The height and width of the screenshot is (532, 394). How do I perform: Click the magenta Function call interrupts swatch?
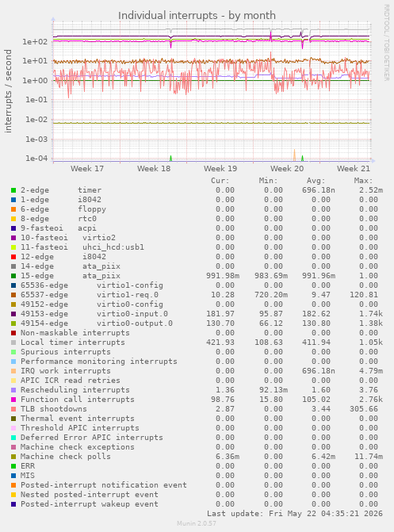(13, 400)
